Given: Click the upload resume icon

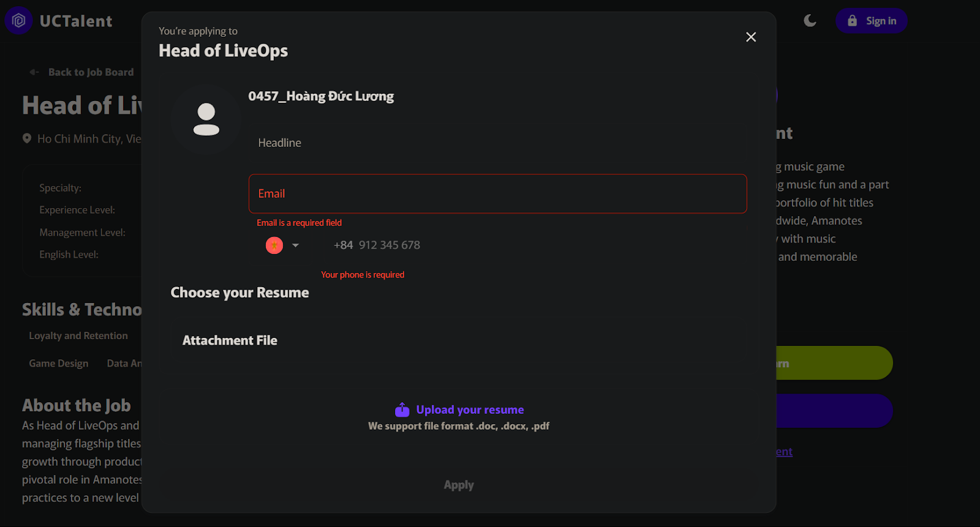Looking at the screenshot, I should tap(402, 409).
